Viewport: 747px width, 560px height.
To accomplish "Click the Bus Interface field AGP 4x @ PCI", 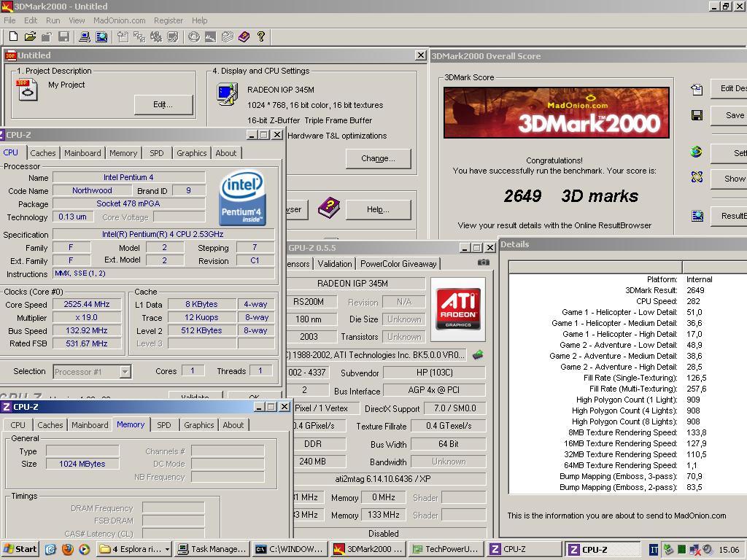I will click(x=434, y=390).
